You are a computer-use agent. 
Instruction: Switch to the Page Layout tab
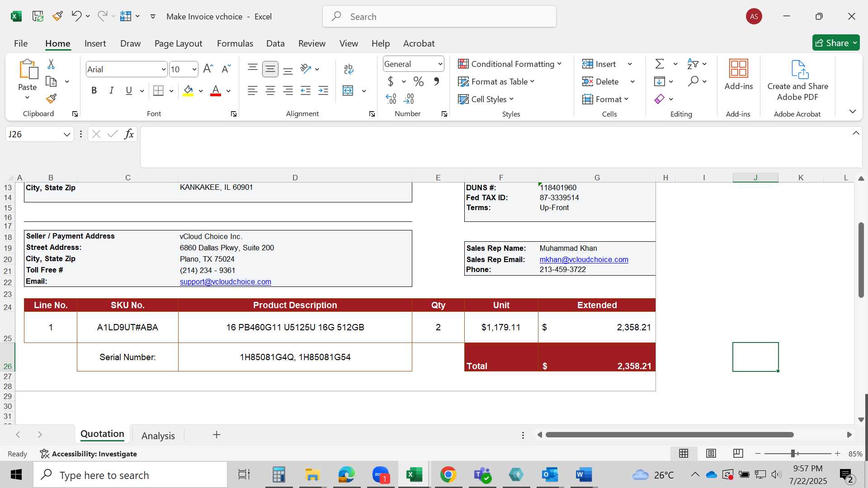178,43
